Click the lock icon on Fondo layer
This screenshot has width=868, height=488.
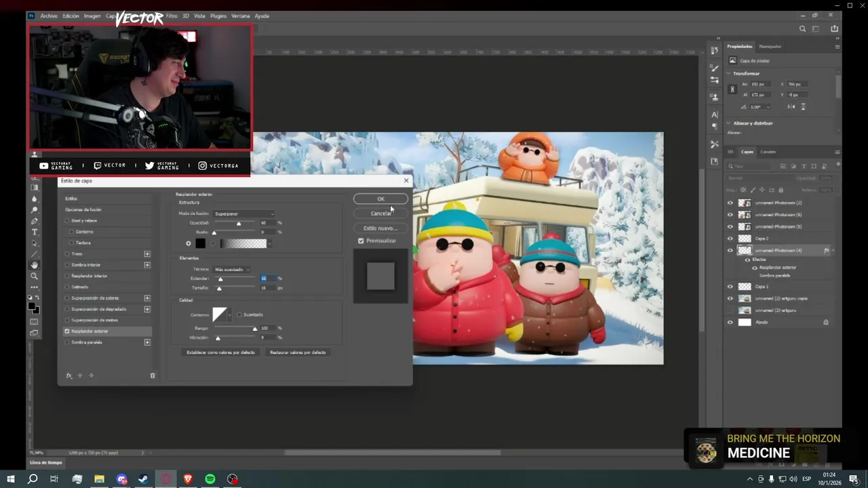coord(826,323)
